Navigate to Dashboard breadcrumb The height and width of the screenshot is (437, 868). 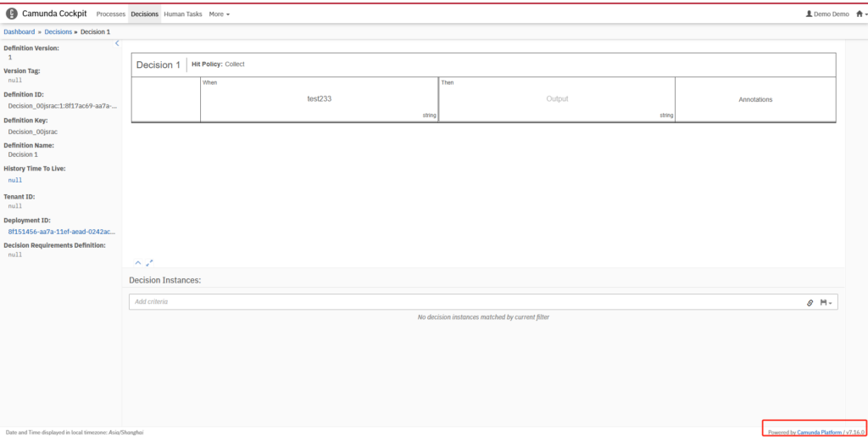(19, 31)
